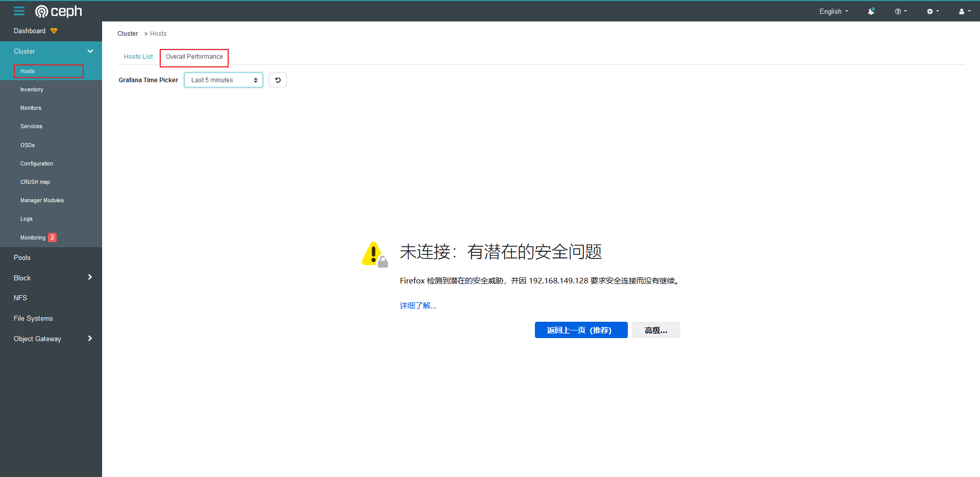
Task: Click the 未连接 warning heading
Action: point(501,252)
